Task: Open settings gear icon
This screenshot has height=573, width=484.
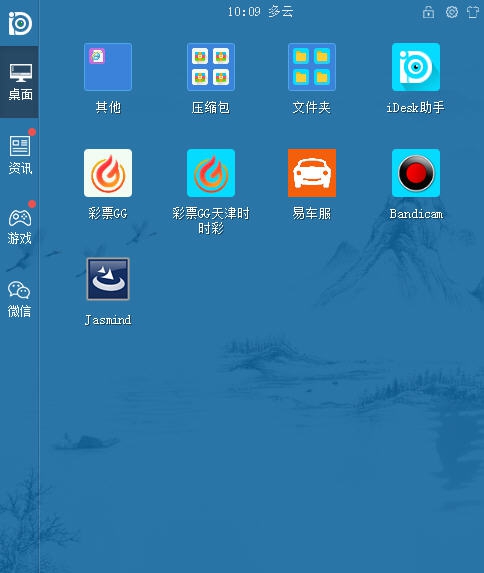Action: coord(452,12)
